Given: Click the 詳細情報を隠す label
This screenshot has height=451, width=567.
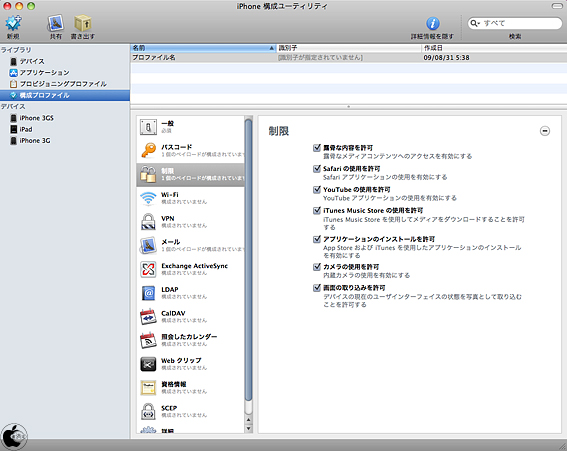Looking at the screenshot, I should (x=432, y=37).
